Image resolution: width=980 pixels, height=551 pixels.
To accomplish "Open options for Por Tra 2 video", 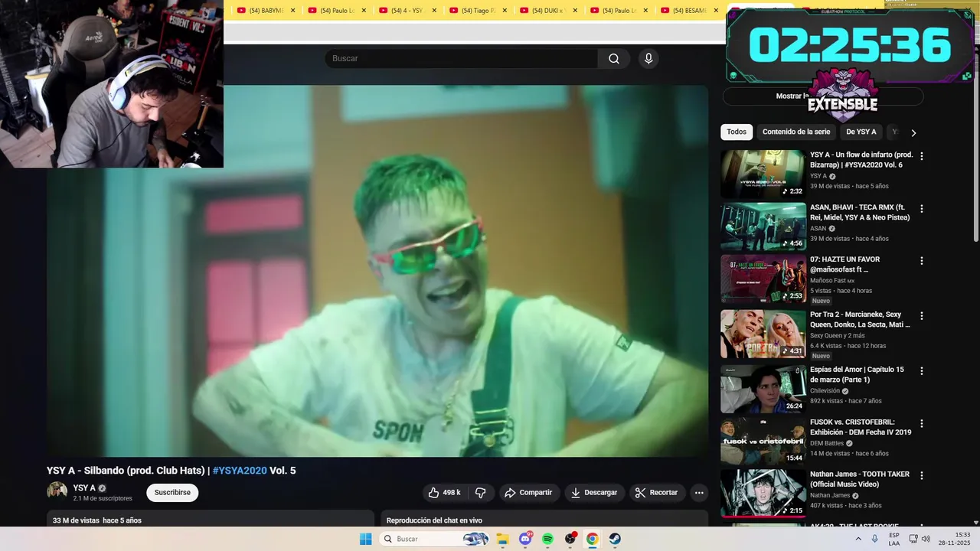I will coord(922,315).
